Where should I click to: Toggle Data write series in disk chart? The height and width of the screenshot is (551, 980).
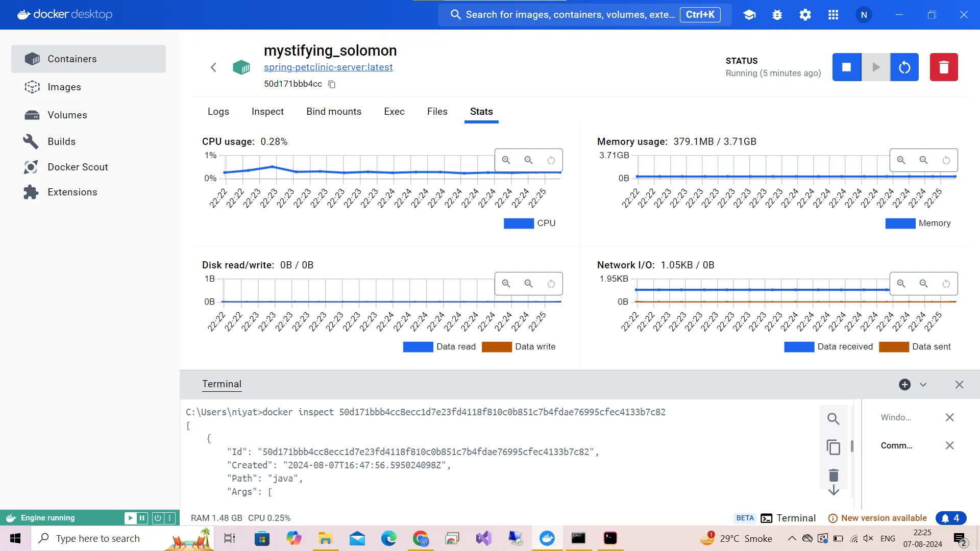click(496, 347)
